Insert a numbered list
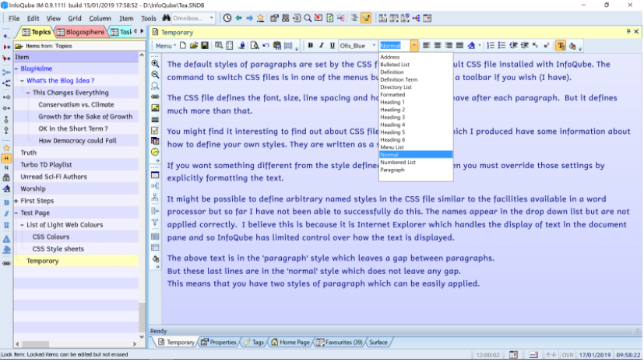Screen dimensions: 644x362 pyautogui.click(x=491, y=46)
